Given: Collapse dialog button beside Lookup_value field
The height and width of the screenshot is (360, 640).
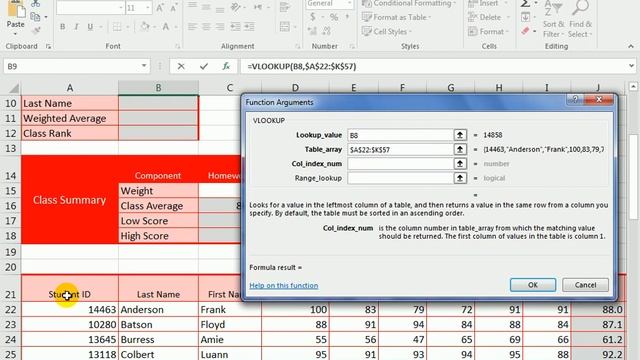Looking at the screenshot, I should [460, 135].
